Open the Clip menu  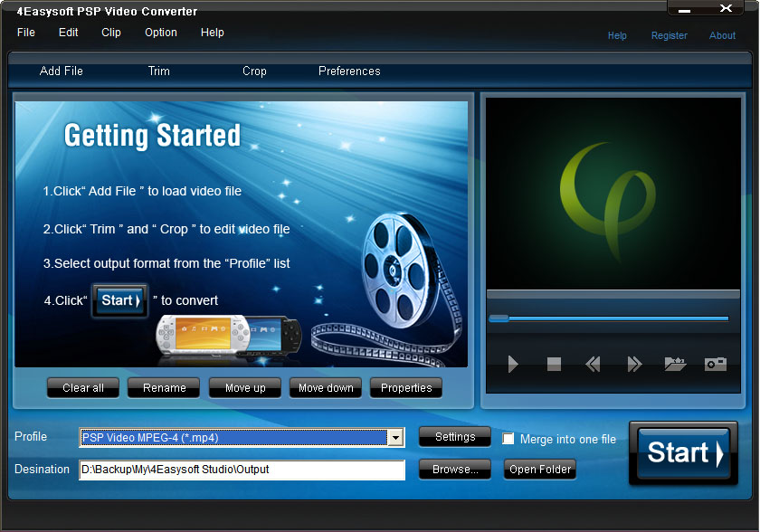click(111, 33)
